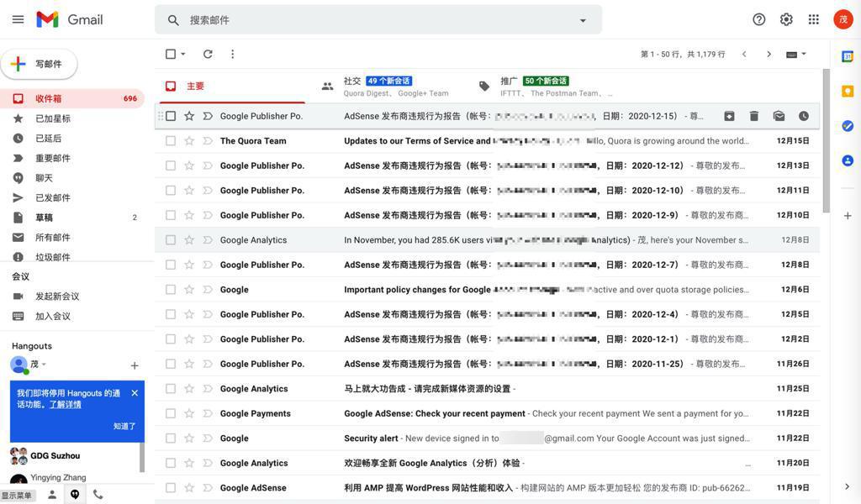The width and height of the screenshot is (861, 504).
Task: Show search options dropdown arrow
Action: (x=583, y=20)
